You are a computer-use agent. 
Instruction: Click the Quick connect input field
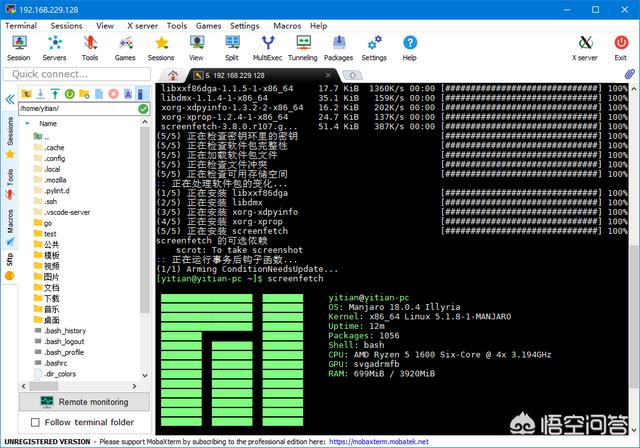coord(77,74)
